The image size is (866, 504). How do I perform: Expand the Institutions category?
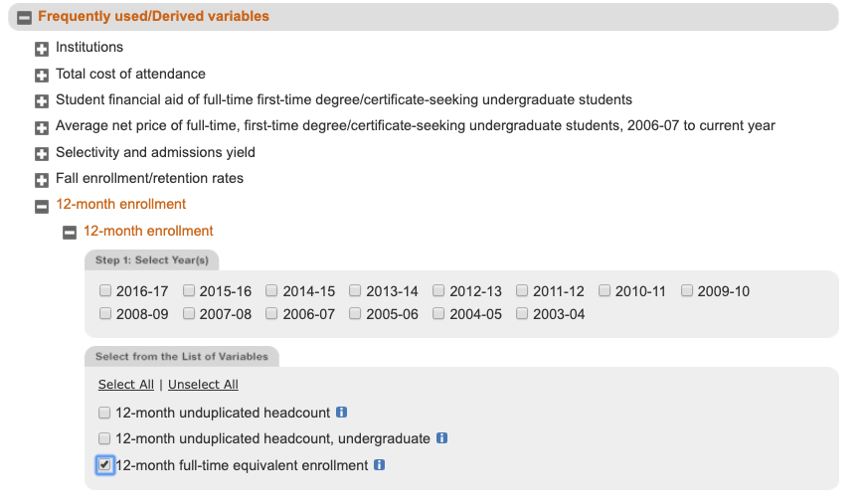pyautogui.click(x=42, y=49)
